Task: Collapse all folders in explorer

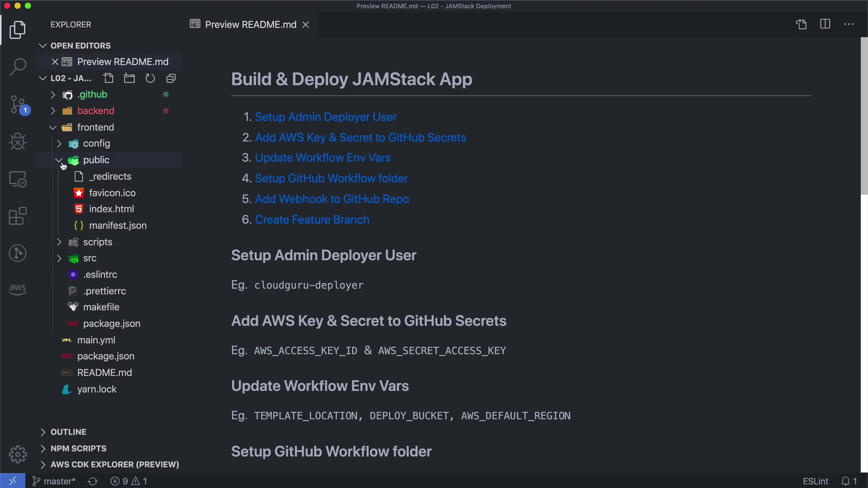Action: pyautogui.click(x=171, y=78)
